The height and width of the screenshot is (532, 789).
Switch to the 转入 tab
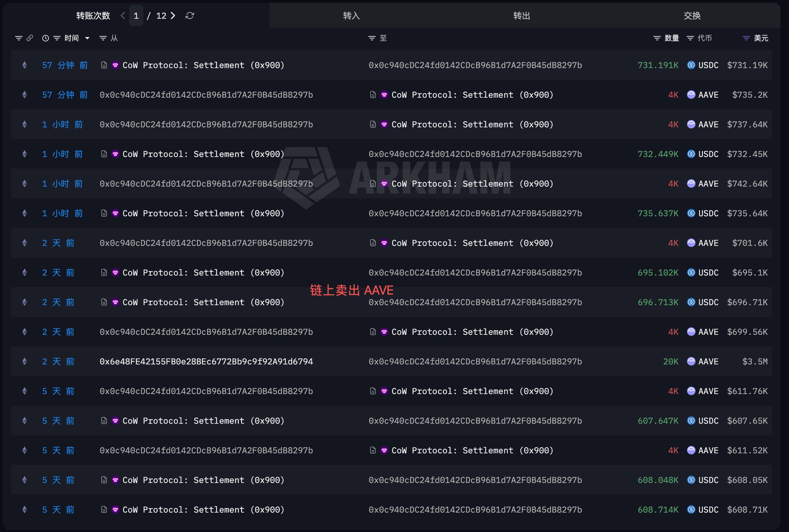351,16
